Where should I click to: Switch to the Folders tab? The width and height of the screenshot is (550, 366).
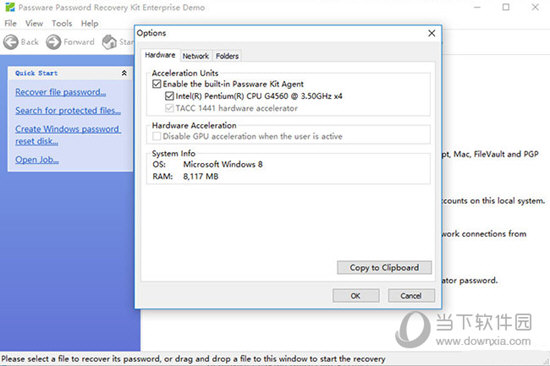(x=227, y=56)
